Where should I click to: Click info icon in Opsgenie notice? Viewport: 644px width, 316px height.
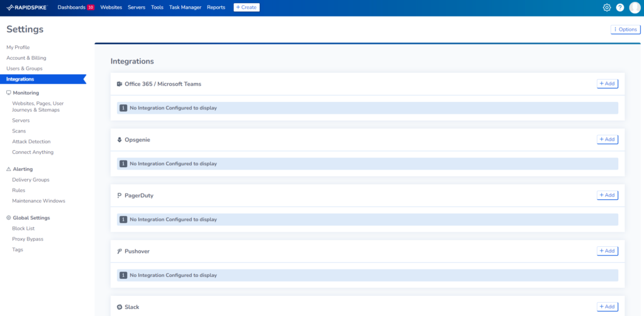123,164
